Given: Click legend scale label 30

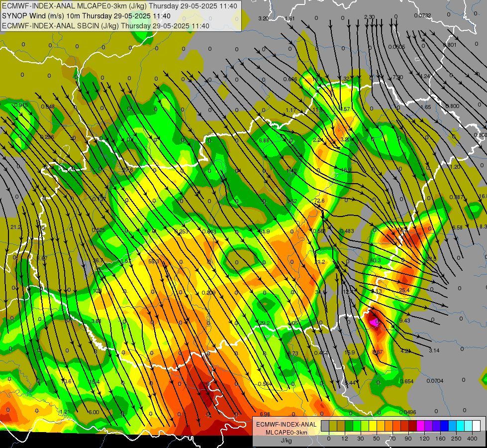Looking at the screenshot, I should click(x=360, y=439).
